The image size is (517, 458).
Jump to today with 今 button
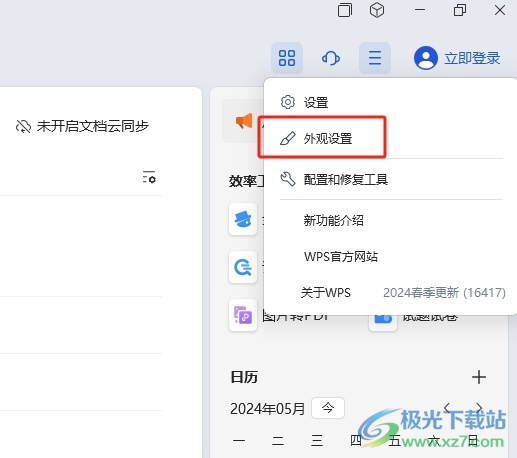328,408
